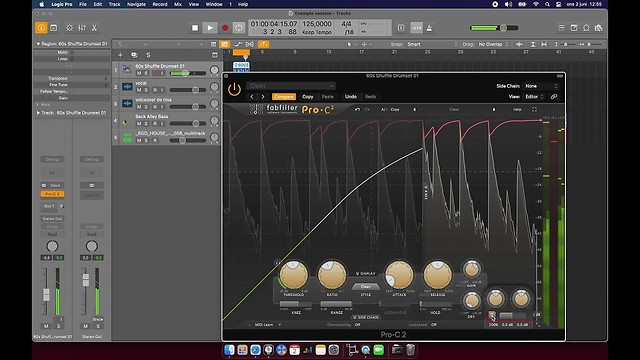
Task: Toggle the Inspector button in Logic toolbar
Action: [x=41, y=28]
